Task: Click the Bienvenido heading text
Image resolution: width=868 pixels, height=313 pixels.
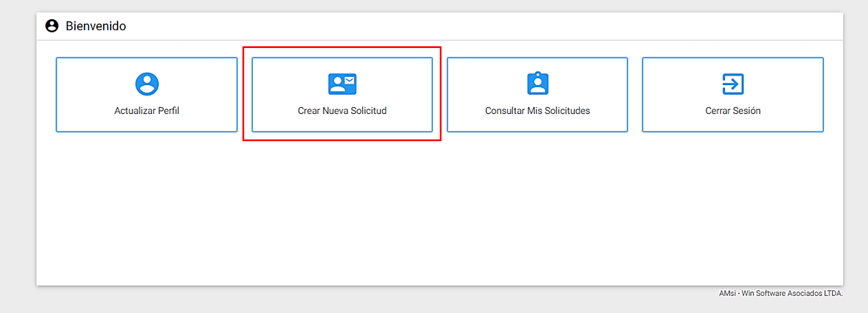Action: pos(95,26)
